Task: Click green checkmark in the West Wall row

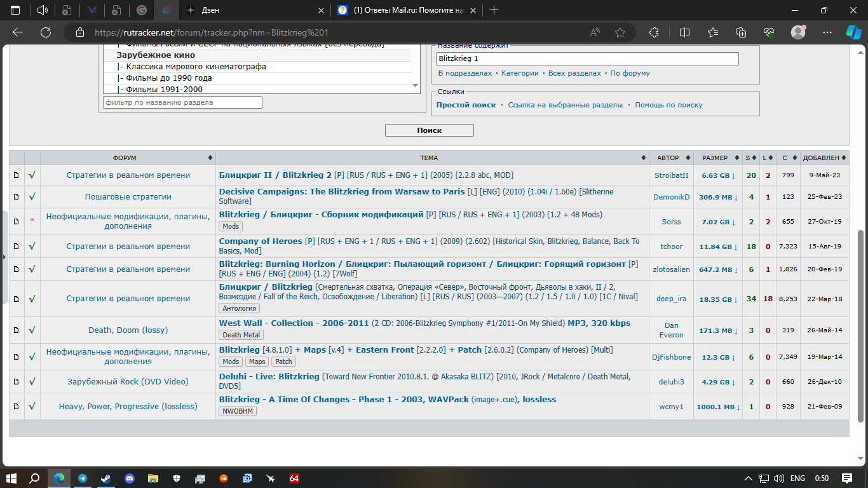Action: click(32, 330)
